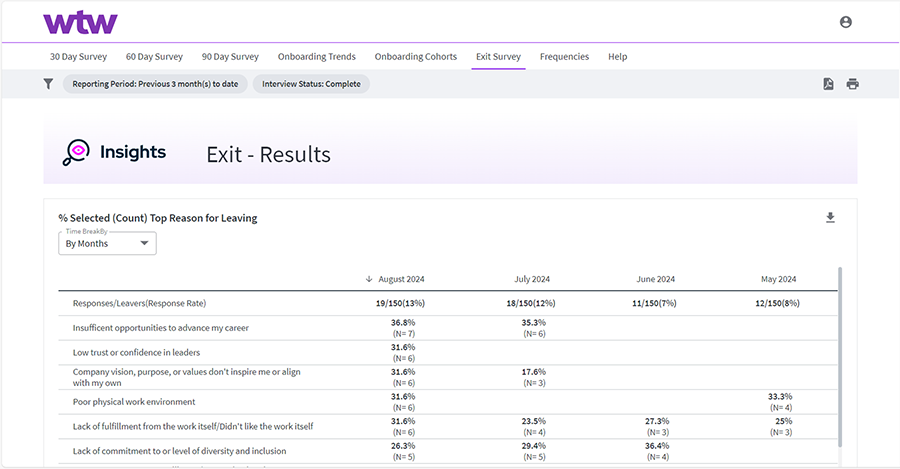
Task: Select the Onboarding Trends tab
Action: point(317,57)
